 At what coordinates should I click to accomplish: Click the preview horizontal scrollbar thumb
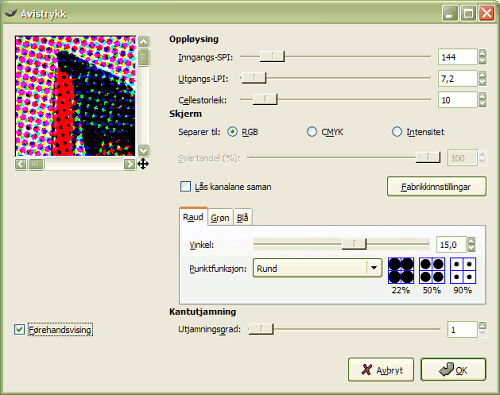[x=36, y=164]
